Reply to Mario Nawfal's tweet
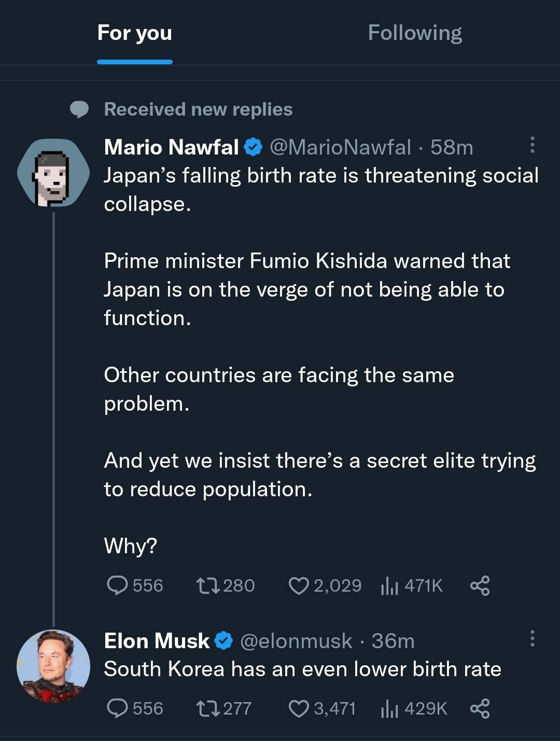The height and width of the screenshot is (741, 560). click(x=118, y=585)
